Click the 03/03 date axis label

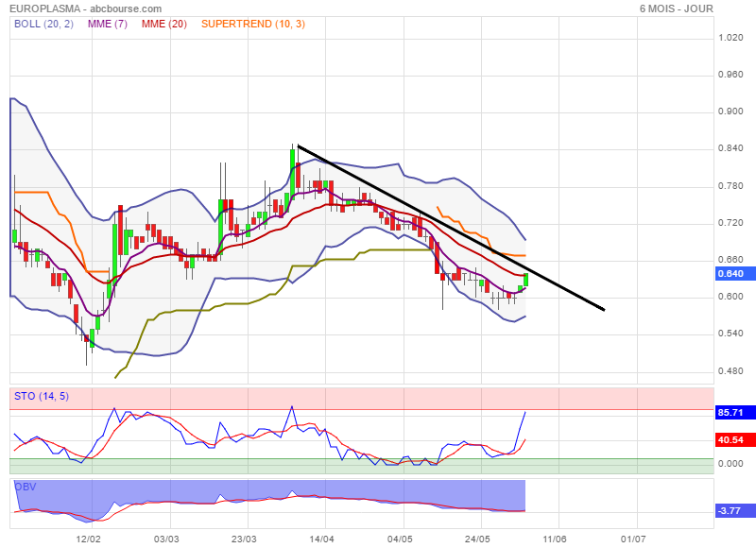pyautogui.click(x=166, y=539)
